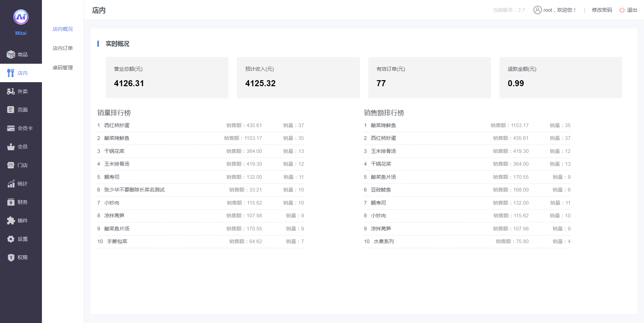
Task: Open 桌码管理 submenu item
Action: click(x=63, y=68)
